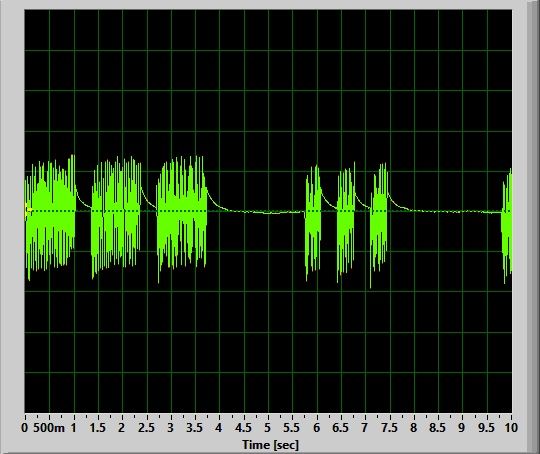Click the narrow burst at 6 seconds
Screen dimensions: 540x454
pos(313,222)
